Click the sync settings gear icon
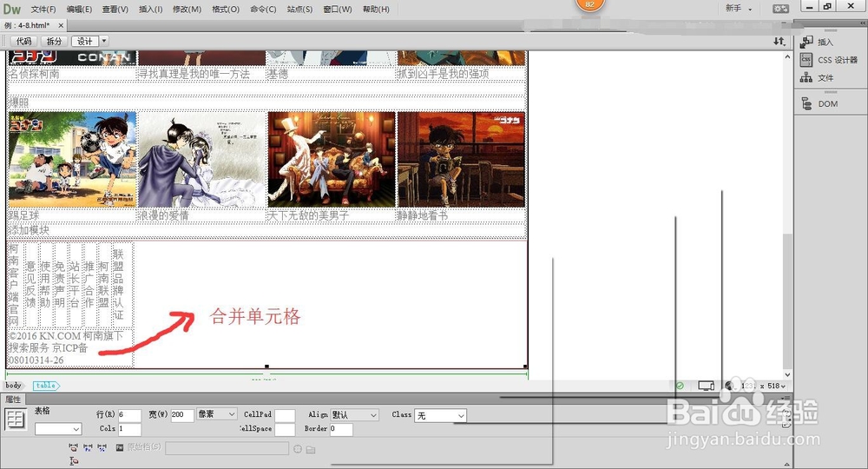The width and height of the screenshot is (868, 469). 781,9
